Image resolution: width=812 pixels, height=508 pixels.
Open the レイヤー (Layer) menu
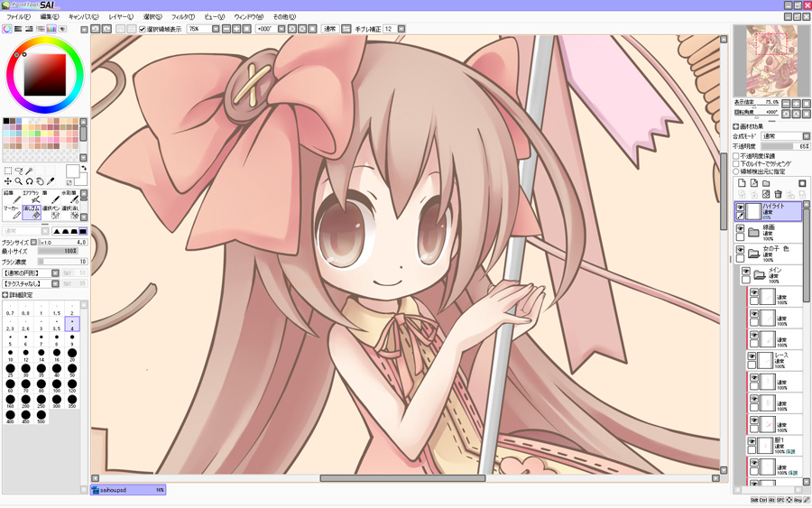tap(121, 16)
